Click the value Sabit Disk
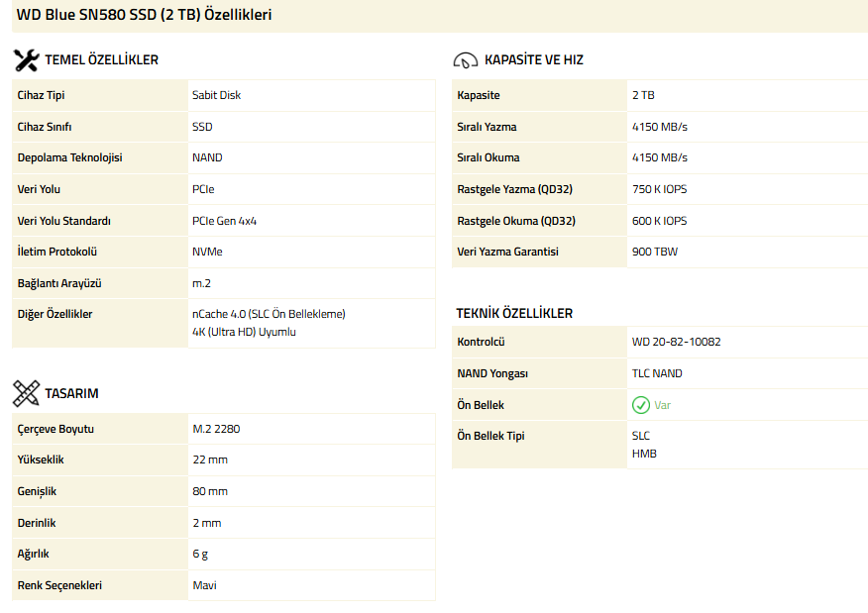 click(x=216, y=95)
